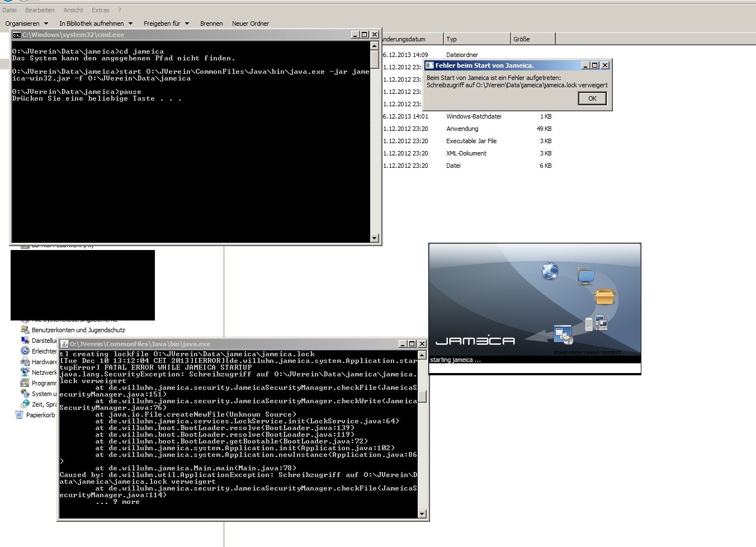Open the Extras menu
This screenshot has height=547, width=756.
point(101,10)
